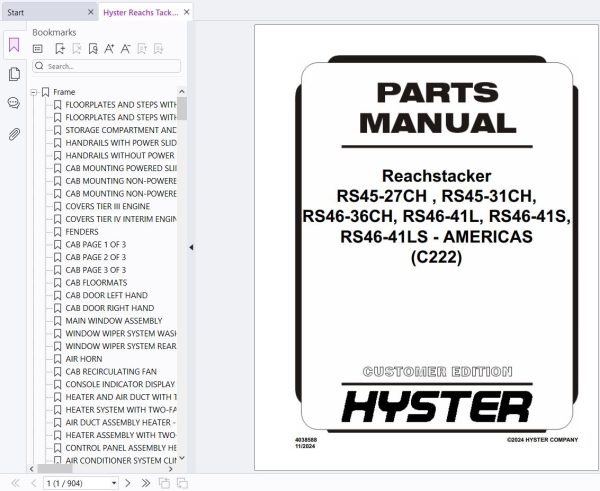
Task: Open the Bookmarks panel icon in sidebar
Action: [14, 45]
